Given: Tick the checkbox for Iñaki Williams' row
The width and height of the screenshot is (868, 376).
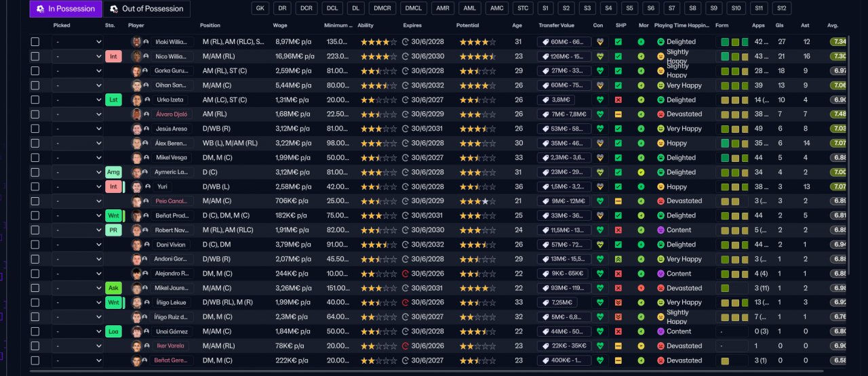Looking at the screenshot, I should click(x=35, y=42).
